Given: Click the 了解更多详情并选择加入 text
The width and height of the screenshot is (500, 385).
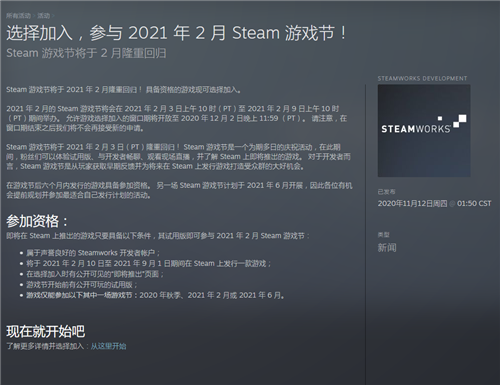Looking at the screenshot, I should click(45, 346).
